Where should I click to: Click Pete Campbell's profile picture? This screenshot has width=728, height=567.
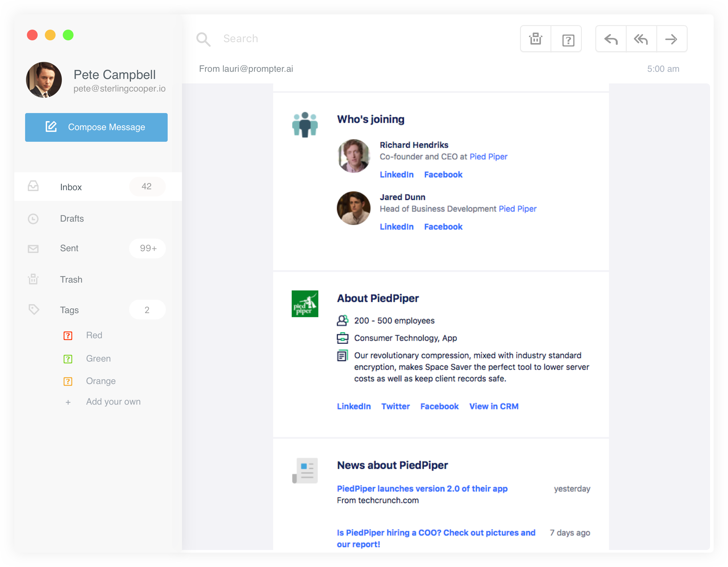44,80
